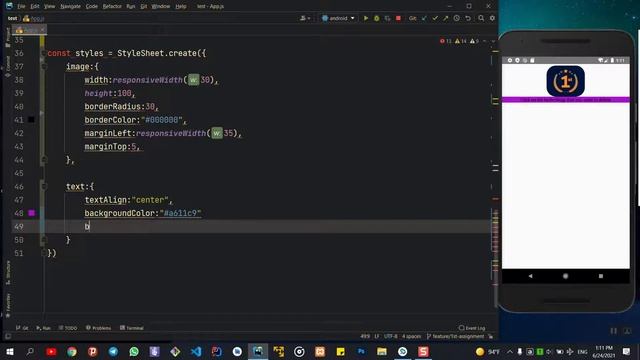Open the user account dropdown in the toolbar

305,18
